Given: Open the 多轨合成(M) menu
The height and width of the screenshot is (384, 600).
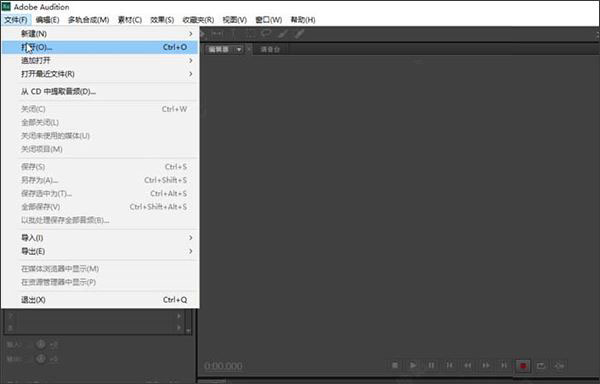Looking at the screenshot, I should (x=88, y=20).
